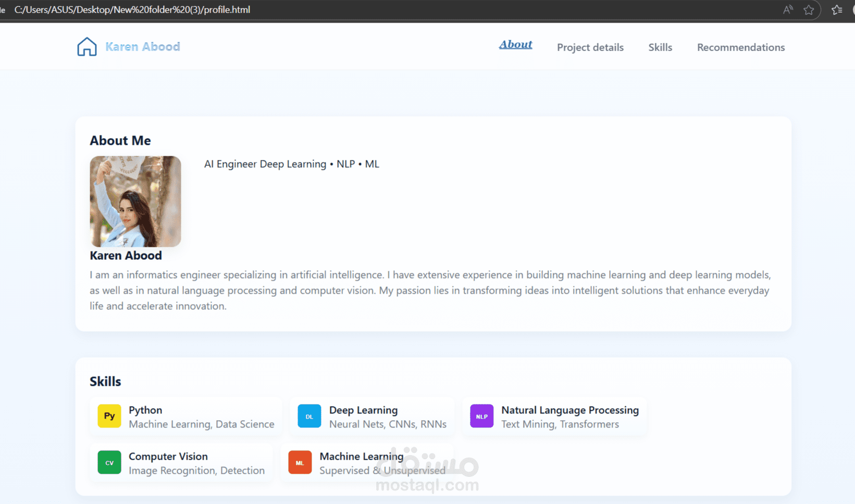
Task: Select the Computer Vision skill title
Action: (168, 457)
